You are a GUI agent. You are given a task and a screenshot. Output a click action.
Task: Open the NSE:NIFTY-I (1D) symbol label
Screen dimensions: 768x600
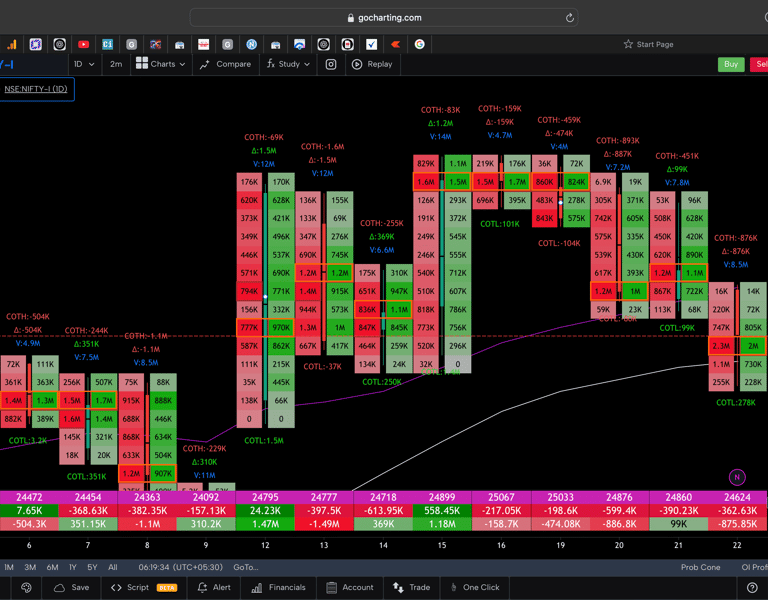click(36, 89)
